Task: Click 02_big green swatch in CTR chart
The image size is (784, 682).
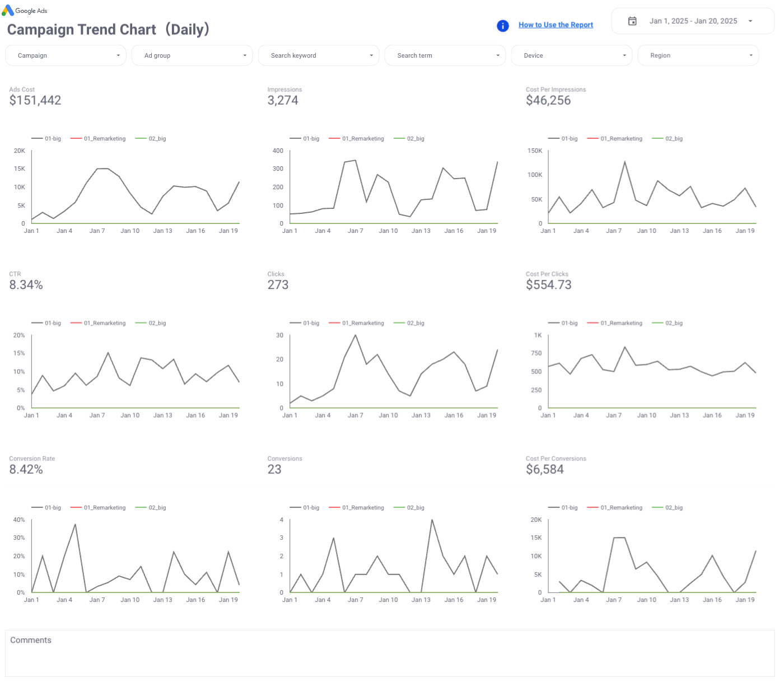Action: point(141,324)
